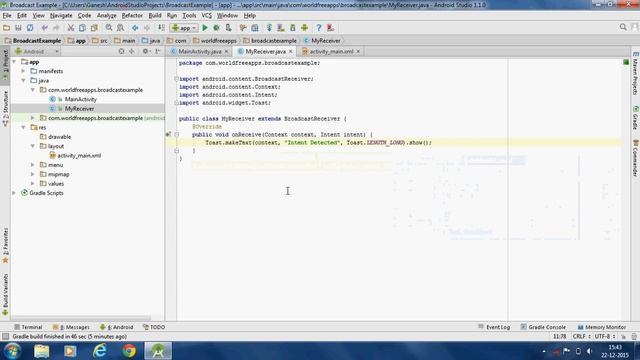Click the Open folder toolbar icon
The image size is (640, 360).
coord(6,28)
